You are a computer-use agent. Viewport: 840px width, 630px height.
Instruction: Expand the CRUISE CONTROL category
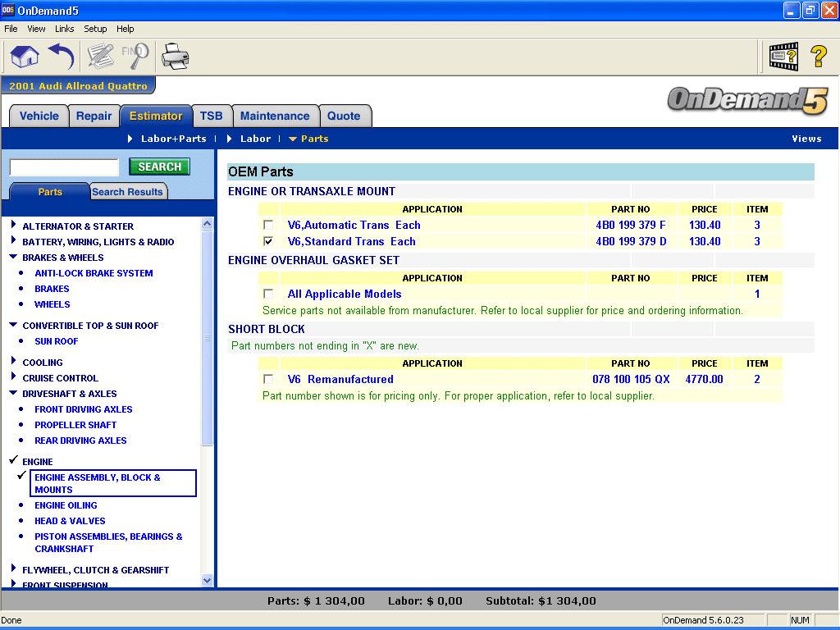pyautogui.click(x=13, y=377)
